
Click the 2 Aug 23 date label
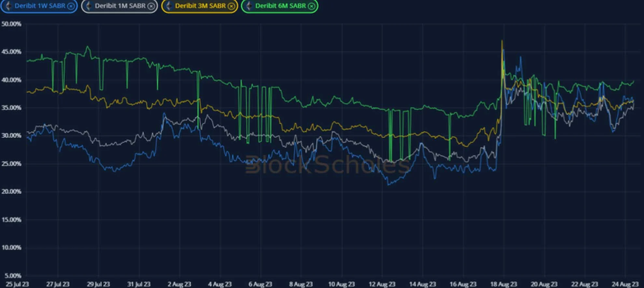[179, 284]
